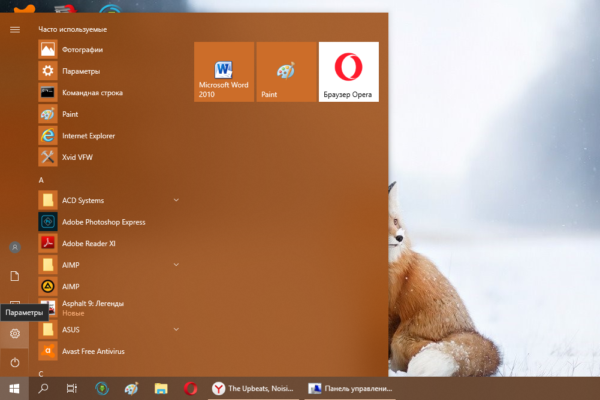
Task: Open Task View in the taskbar
Action: [x=72, y=388]
